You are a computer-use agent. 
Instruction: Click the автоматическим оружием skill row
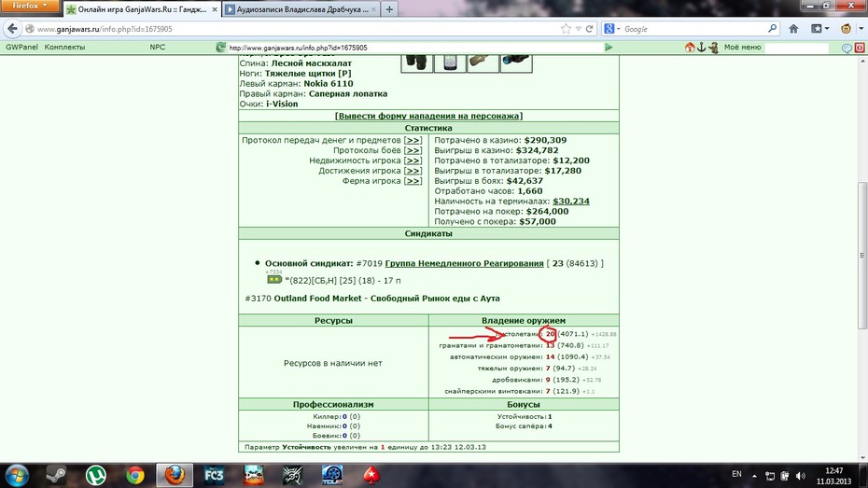click(x=529, y=356)
